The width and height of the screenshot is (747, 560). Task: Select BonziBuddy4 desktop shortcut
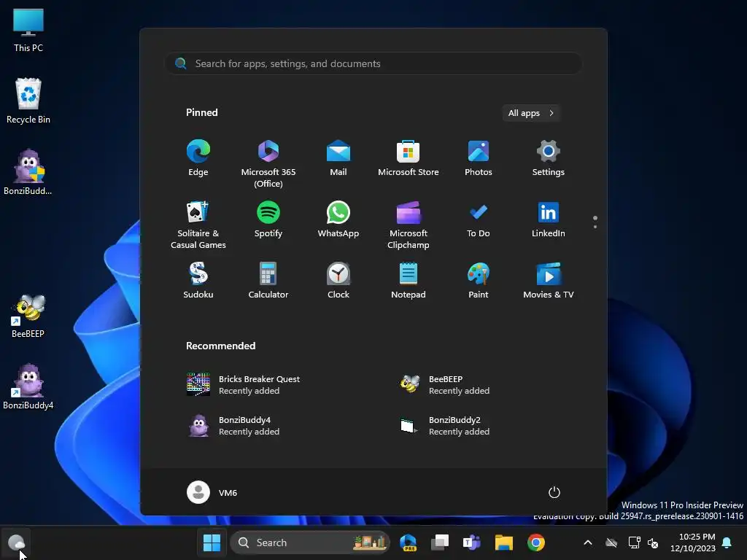[28, 386]
